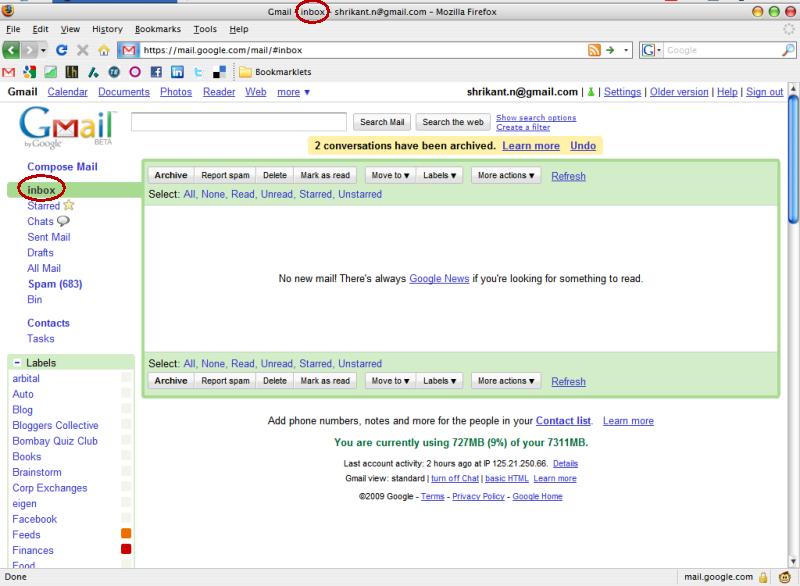This screenshot has width=800, height=586.
Task: Open the Delicious bookmark icon
Action: [219, 71]
